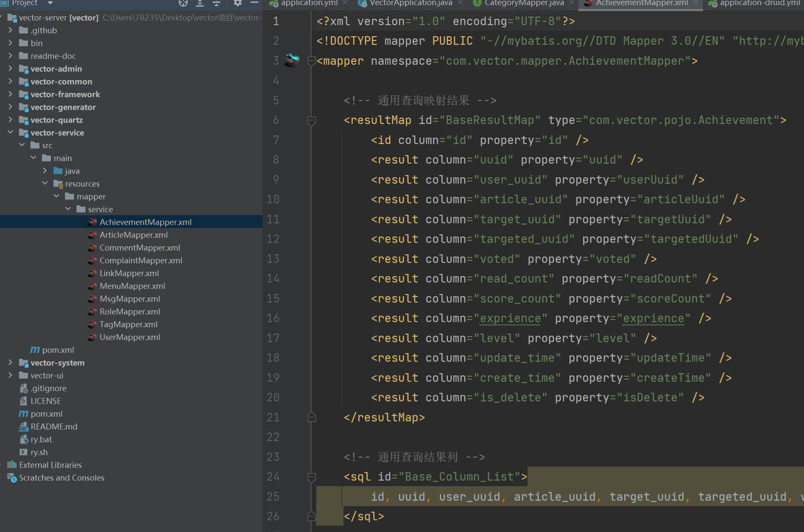
Task: Click the sql end fold marker on line 26
Action: point(311,516)
